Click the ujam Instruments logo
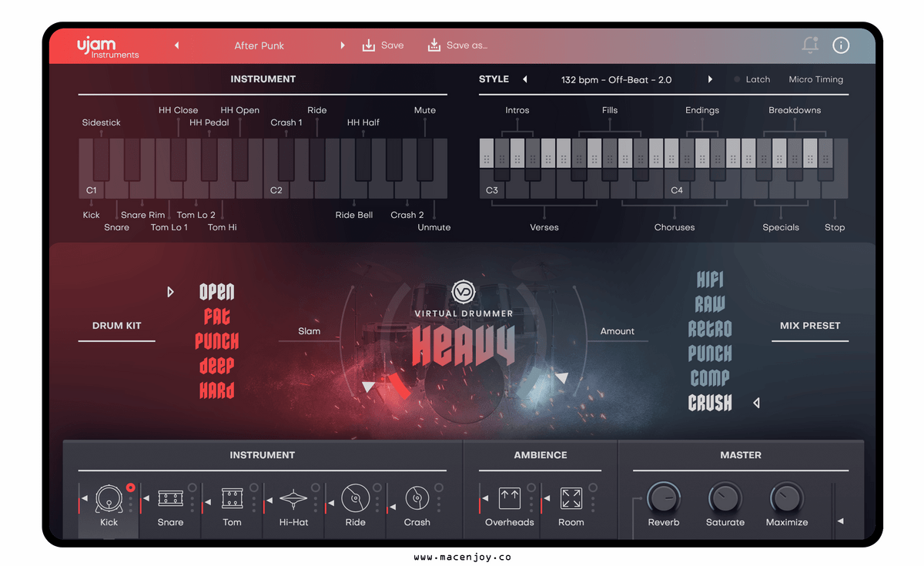924x566 pixels. coord(108,47)
